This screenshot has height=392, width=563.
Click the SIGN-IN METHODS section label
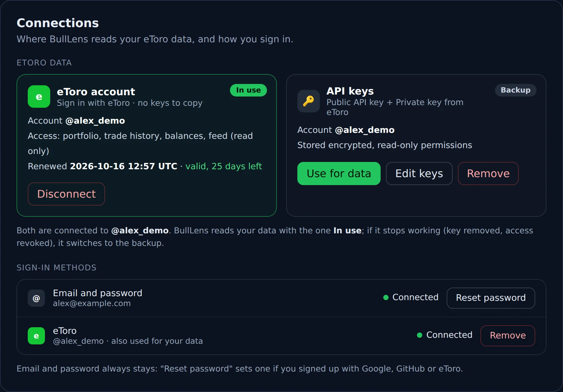[56, 268]
